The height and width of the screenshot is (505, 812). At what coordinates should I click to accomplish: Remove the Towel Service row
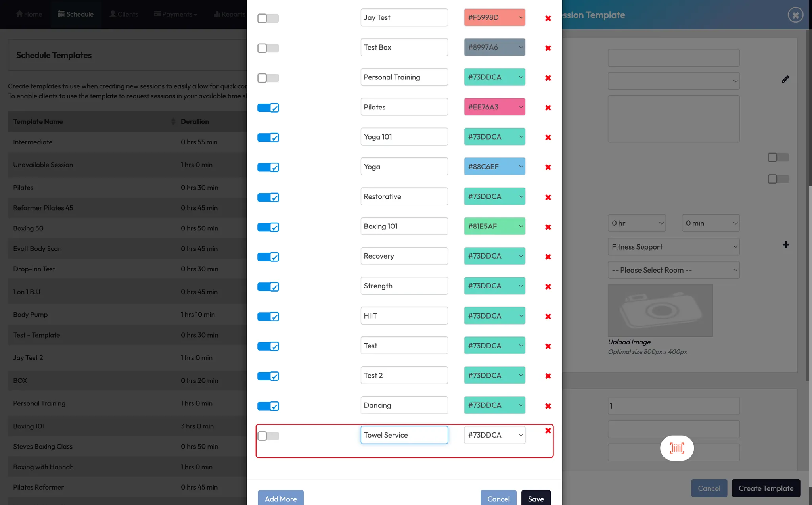pos(548,430)
